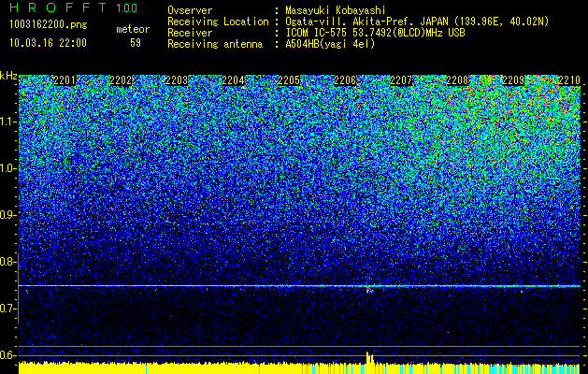The width and height of the screenshot is (588, 374).
Task: Click the 0.8 kHz axis label
Action: tap(7, 262)
